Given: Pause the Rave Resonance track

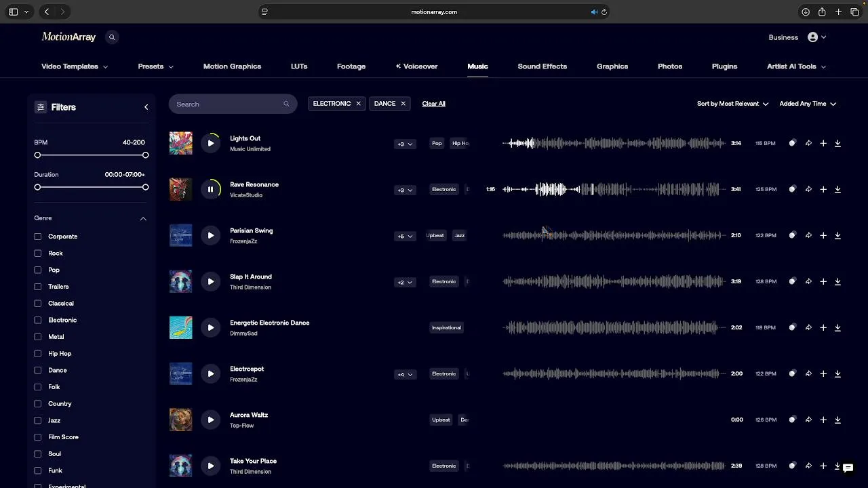Looking at the screenshot, I should tap(210, 189).
